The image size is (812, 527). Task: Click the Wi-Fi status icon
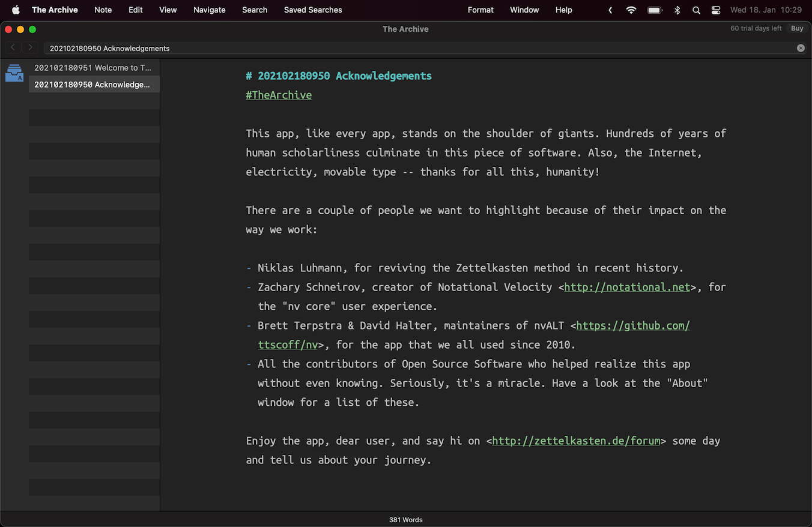[x=631, y=10]
